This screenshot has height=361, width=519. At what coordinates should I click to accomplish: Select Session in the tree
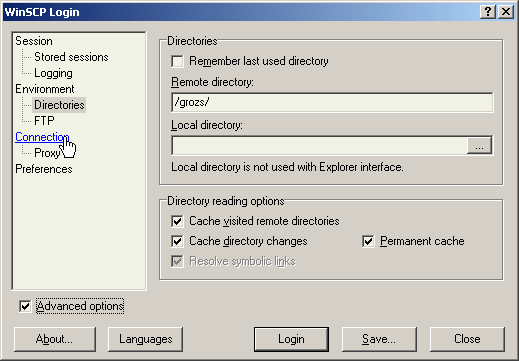[x=34, y=41]
